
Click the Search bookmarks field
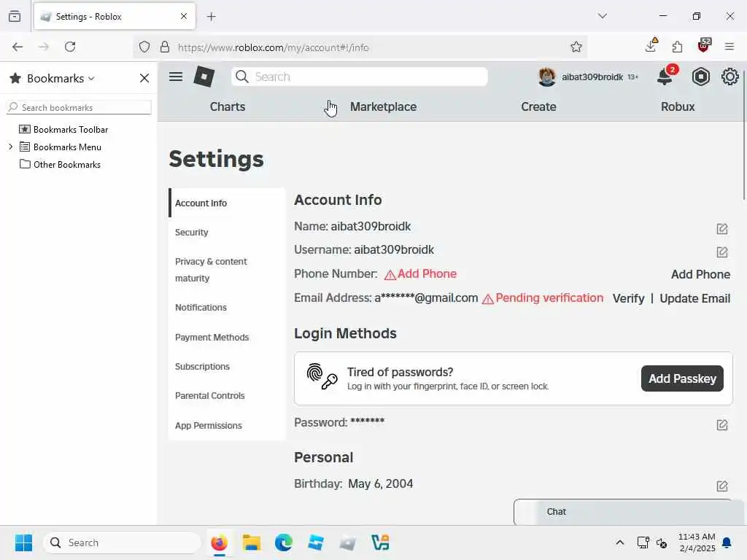click(79, 107)
